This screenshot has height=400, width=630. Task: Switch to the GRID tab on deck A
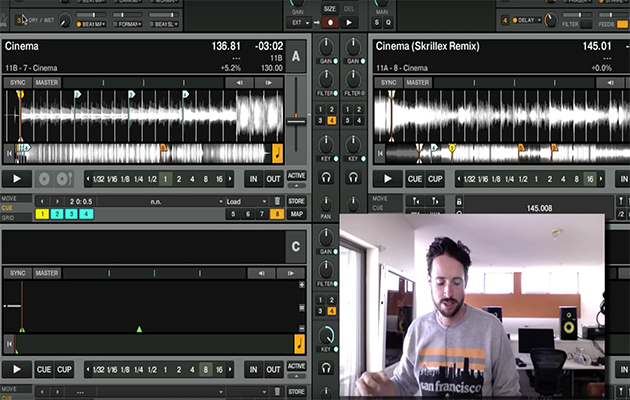click(12, 215)
